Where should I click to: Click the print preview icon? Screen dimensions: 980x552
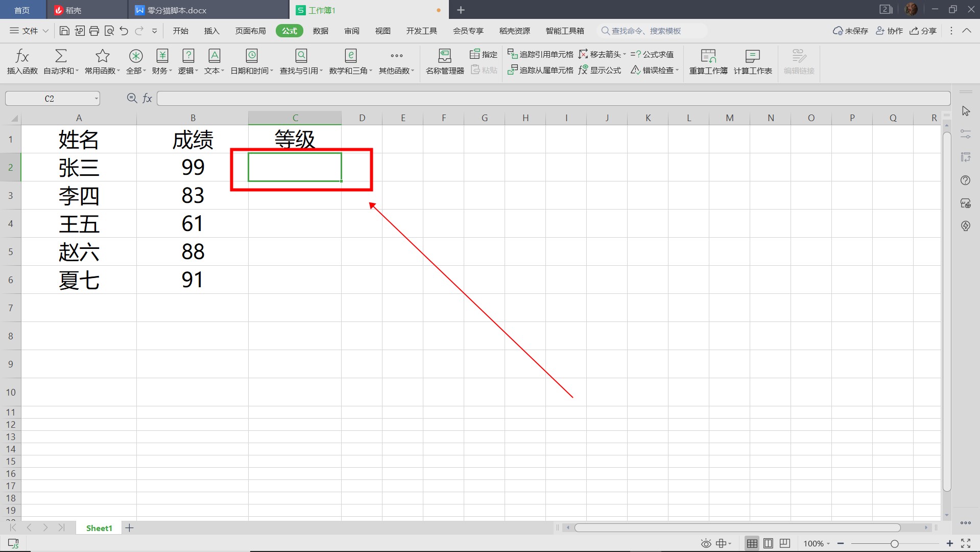coord(109,31)
